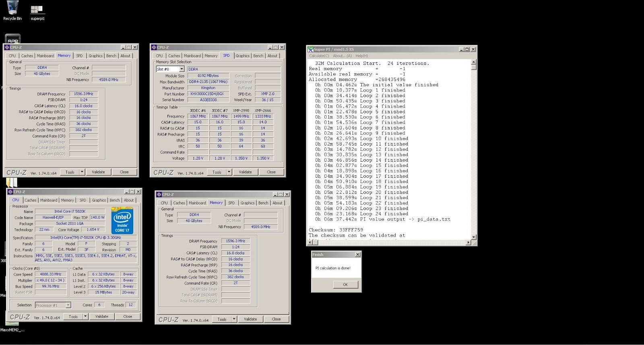Click Close button in the lower Memory CPU-Z window
This screenshot has width=644, height=345.
pyautogui.click(x=276, y=319)
